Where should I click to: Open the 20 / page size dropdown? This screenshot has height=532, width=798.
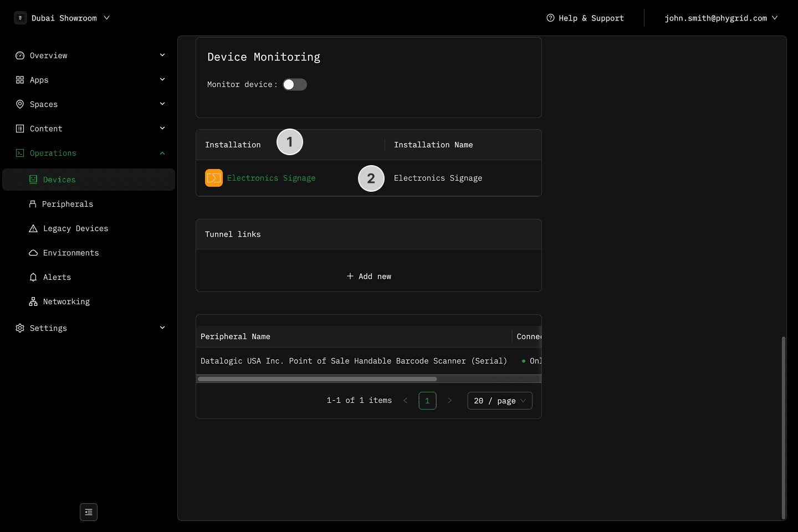click(x=500, y=401)
